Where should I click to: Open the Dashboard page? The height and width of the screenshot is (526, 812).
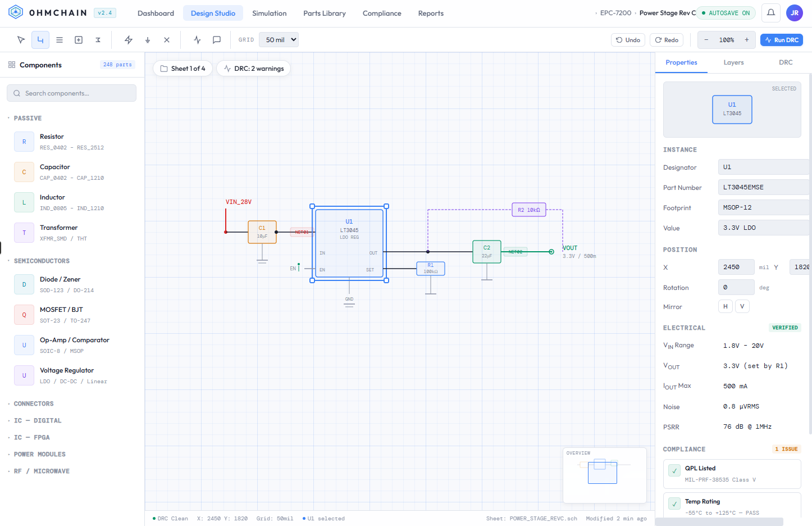pos(156,13)
